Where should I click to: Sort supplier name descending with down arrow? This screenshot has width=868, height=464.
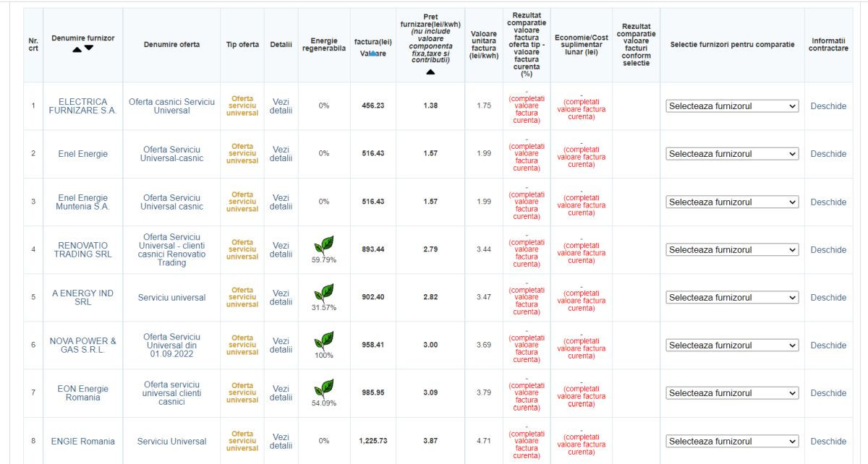pos(89,48)
